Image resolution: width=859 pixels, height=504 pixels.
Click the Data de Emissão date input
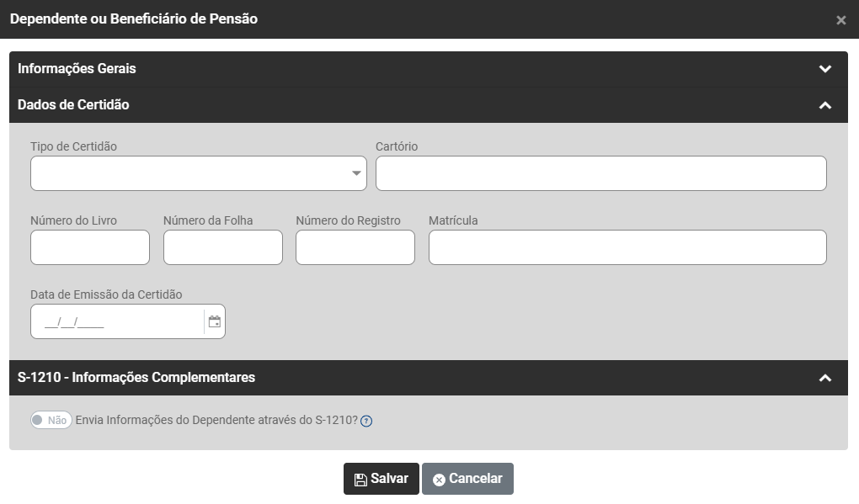point(118,321)
